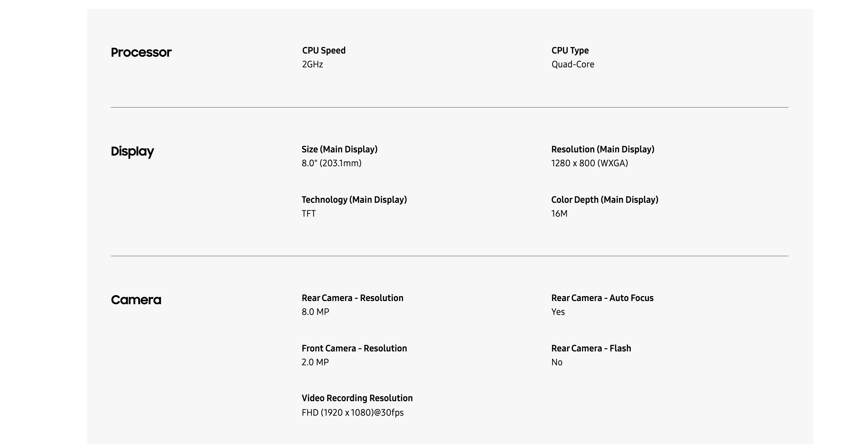Click the Processor section heading

pos(141,53)
